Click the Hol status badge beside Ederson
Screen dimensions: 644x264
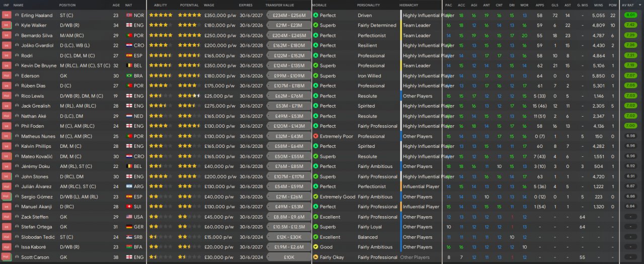click(7, 75)
